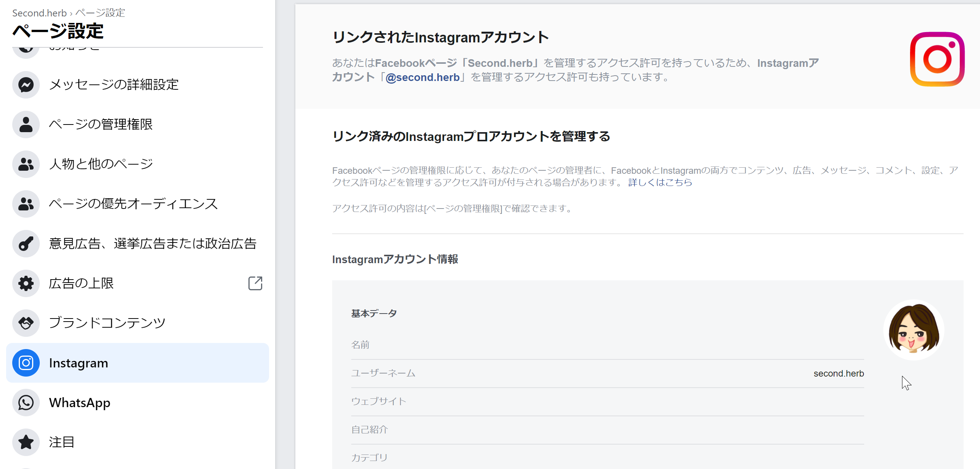
Task: Click the 名前 field row
Action: pos(608,345)
